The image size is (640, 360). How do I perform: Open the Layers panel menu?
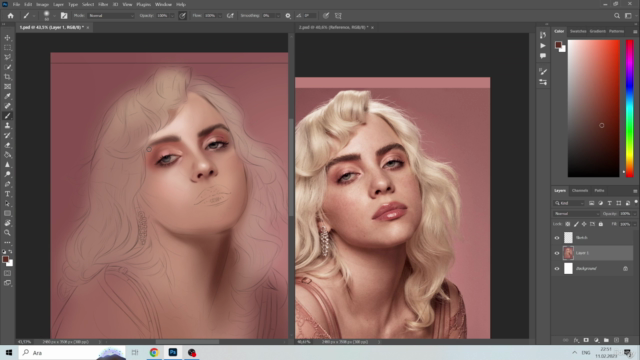635,191
